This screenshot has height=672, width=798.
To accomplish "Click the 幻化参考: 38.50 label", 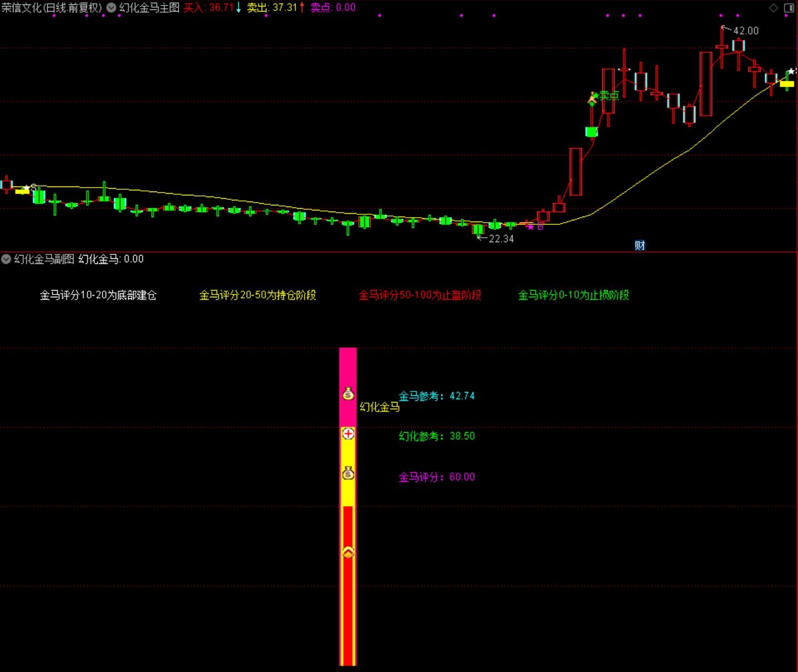I will click(x=437, y=436).
